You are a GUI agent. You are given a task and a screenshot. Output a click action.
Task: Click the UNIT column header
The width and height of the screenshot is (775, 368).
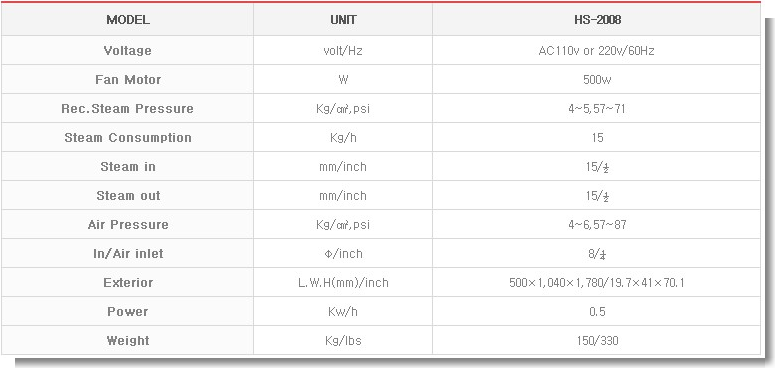click(x=343, y=20)
